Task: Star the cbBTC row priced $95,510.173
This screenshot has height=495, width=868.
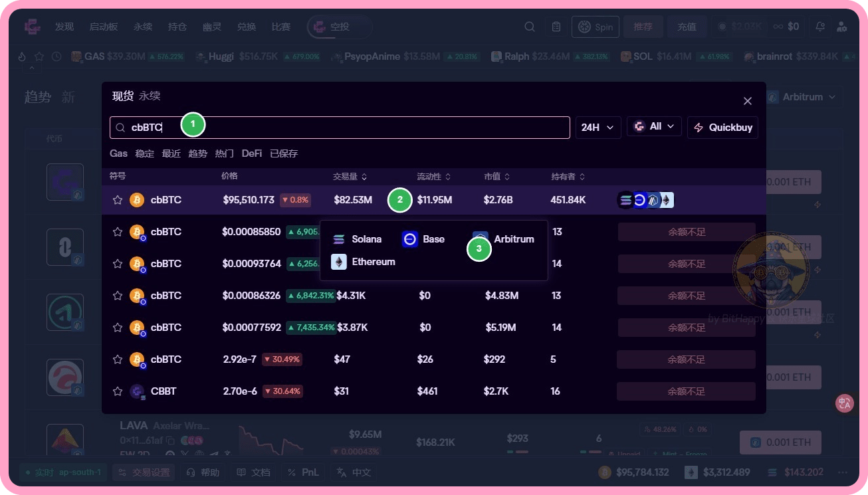Action: 118,200
